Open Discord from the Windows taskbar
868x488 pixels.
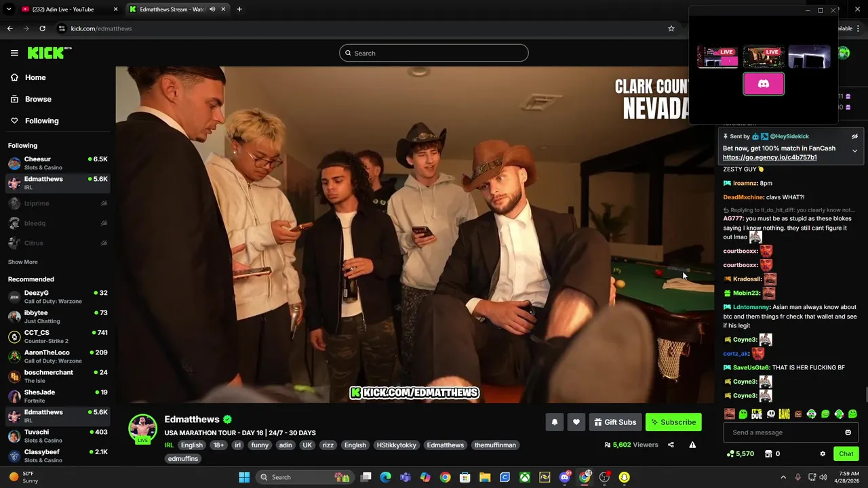tap(565, 477)
